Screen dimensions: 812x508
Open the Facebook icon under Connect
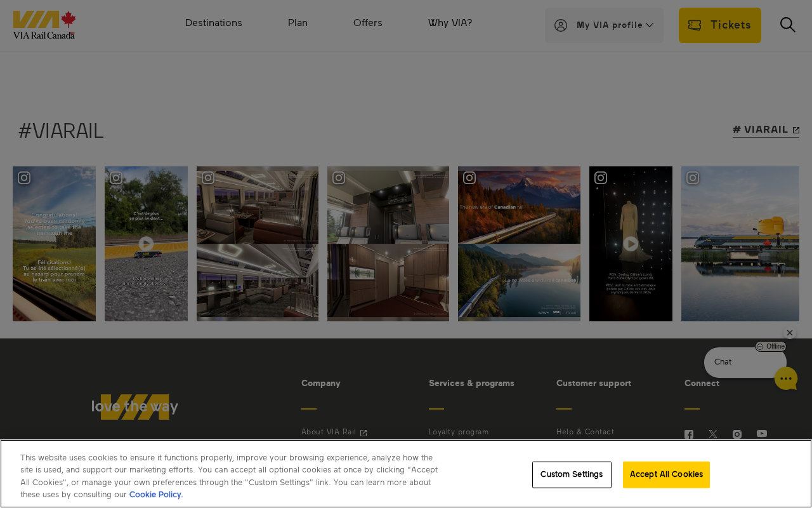pyautogui.click(x=689, y=434)
